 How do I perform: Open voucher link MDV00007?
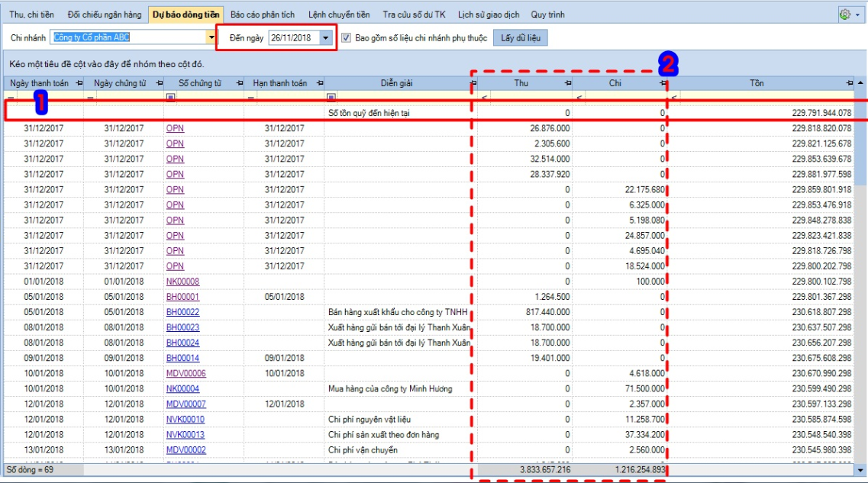(186, 404)
